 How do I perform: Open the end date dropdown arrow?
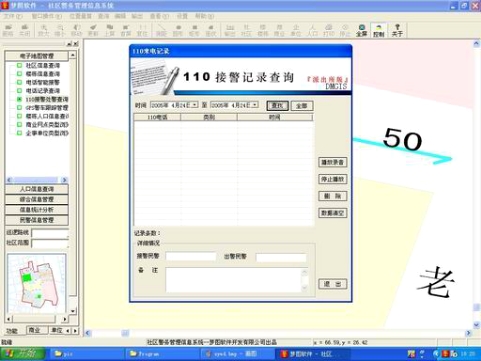(x=255, y=105)
